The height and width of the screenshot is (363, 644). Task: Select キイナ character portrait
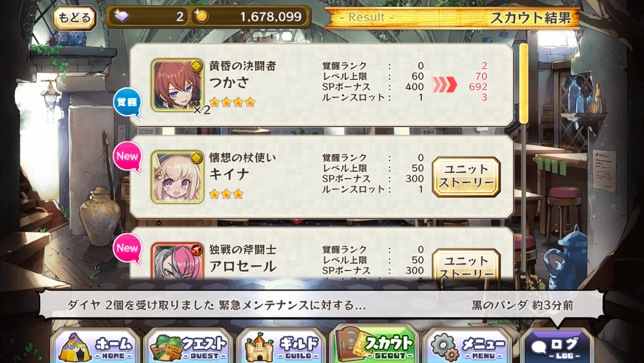click(177, 177)
